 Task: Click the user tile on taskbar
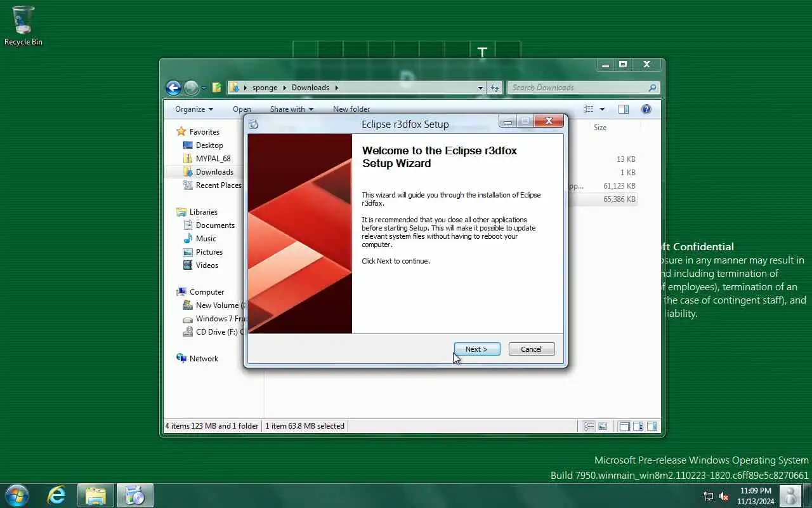point(790,495)
